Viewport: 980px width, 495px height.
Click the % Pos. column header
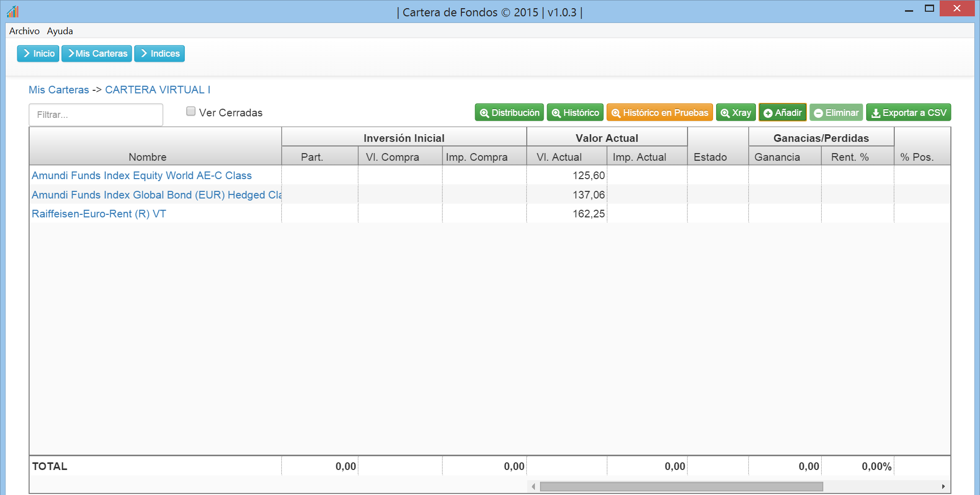point(922,146)
